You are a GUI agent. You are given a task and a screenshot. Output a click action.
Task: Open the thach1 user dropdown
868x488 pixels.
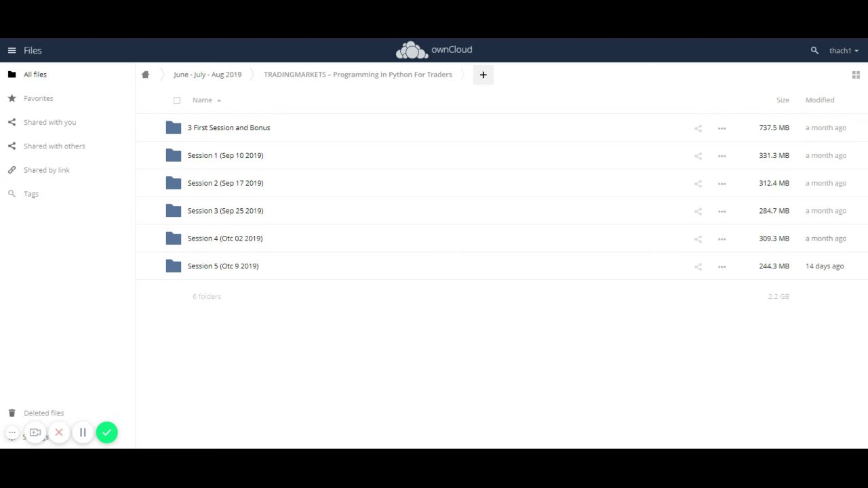[x=844, y=51]
